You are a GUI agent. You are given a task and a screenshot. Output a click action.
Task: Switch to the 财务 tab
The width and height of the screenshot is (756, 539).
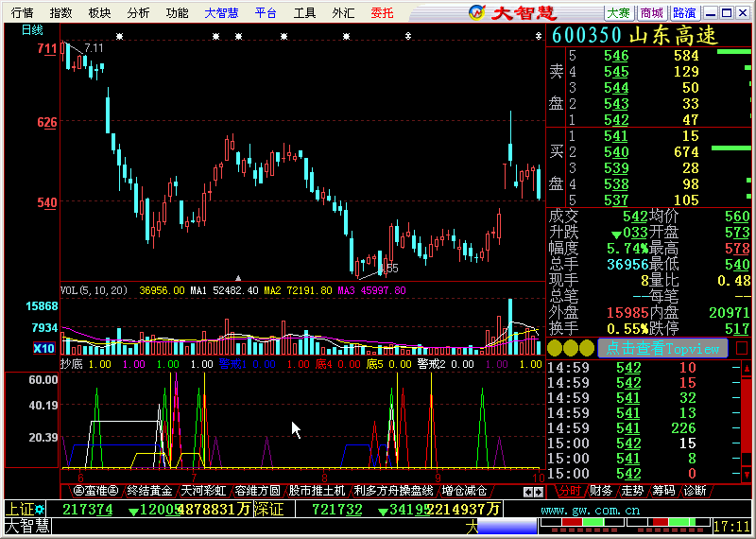coord(601,491)
